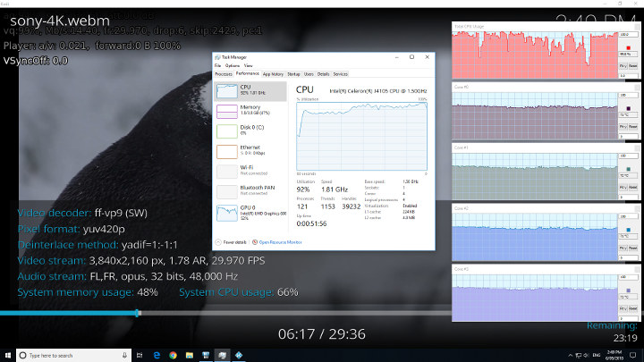Collapse Task Manager with Fewer details
644x362 pixels.
231,242
